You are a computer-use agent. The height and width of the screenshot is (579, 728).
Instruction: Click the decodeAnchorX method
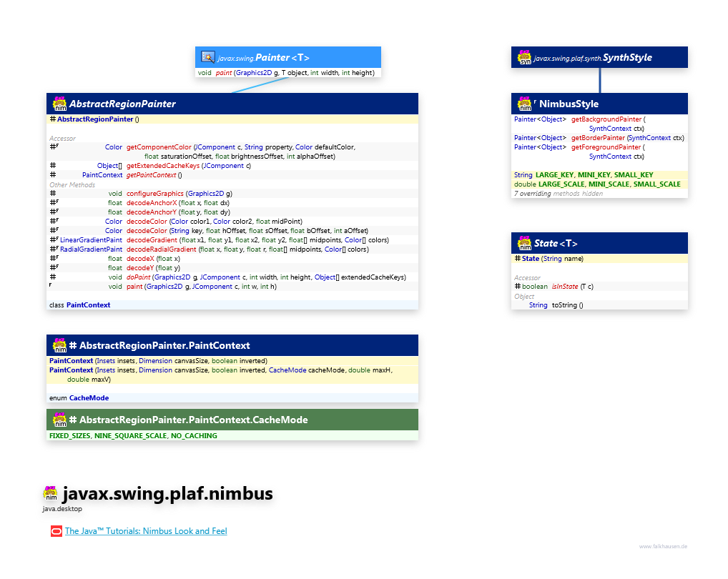tap(152, 203)
